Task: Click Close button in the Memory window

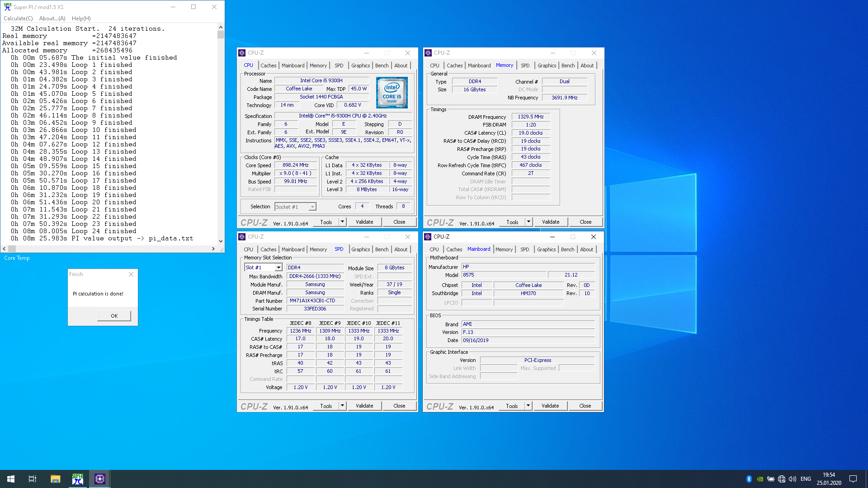Action: pyautogui.click(x=585, y=222)
